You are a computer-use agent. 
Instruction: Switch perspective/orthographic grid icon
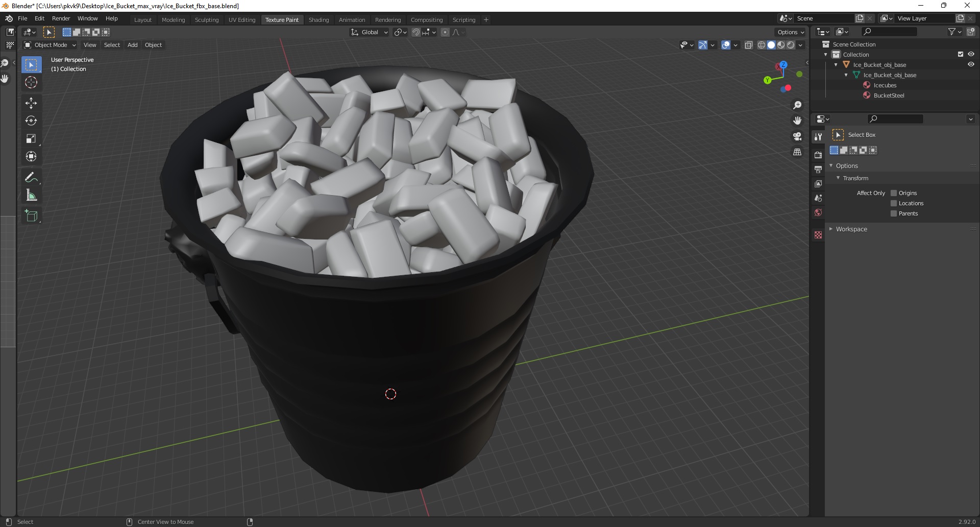click(x=797, y=152)
